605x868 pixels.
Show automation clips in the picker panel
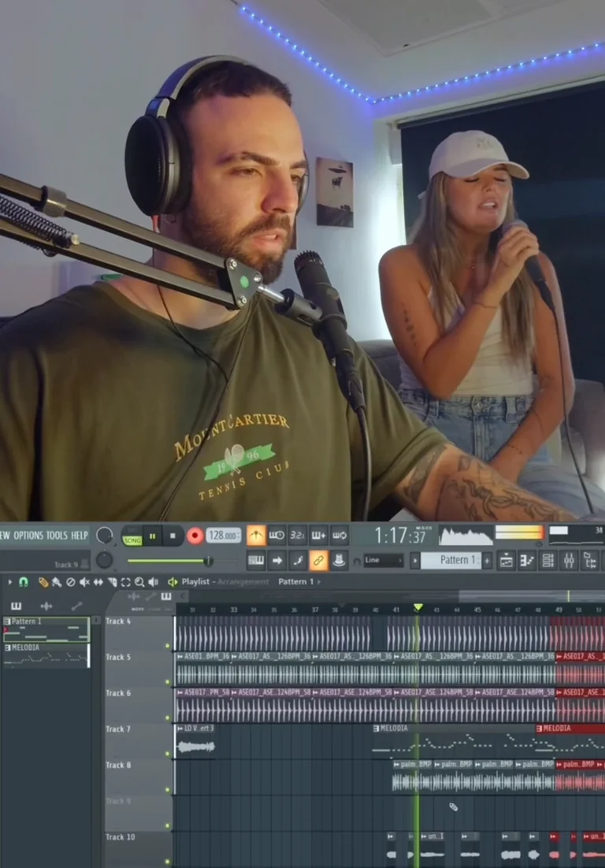point(76,606)
